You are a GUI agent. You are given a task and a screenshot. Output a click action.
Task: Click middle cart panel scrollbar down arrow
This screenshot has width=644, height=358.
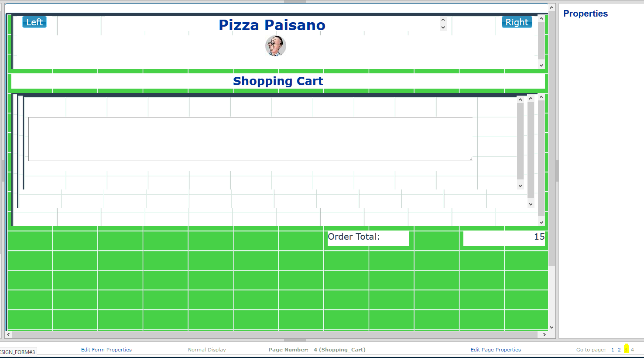pos(531,204)
